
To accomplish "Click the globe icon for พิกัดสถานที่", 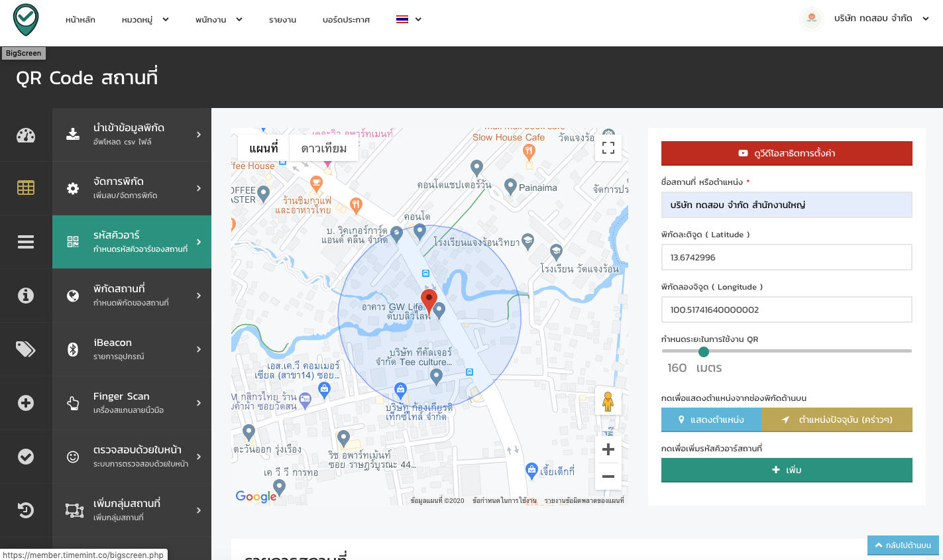I will tap(73, 296).
